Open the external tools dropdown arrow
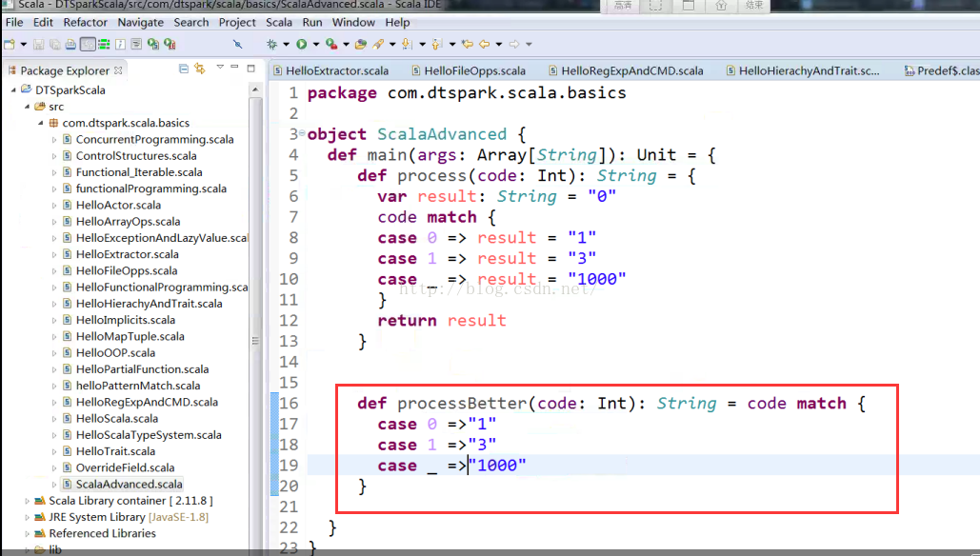The image size is (980, 556). [346, 45]
